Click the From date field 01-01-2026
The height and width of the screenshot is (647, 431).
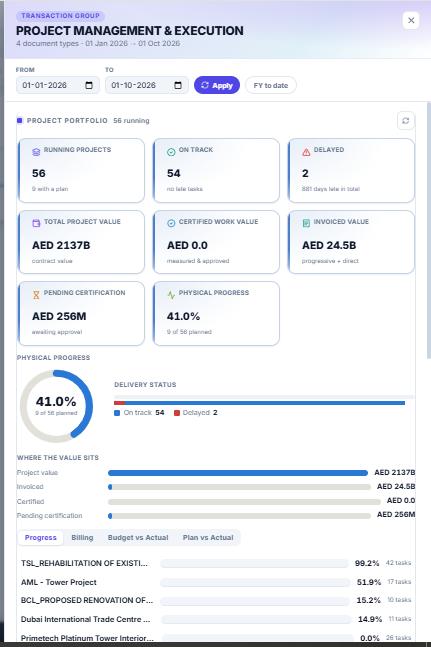(58, 85)
